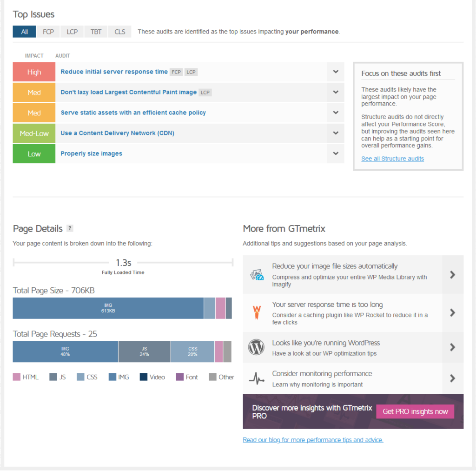Viewport: 476px width, 471px height.
Task: Click the WP Rocket rocket icon
Action: [x=257, y=312]
